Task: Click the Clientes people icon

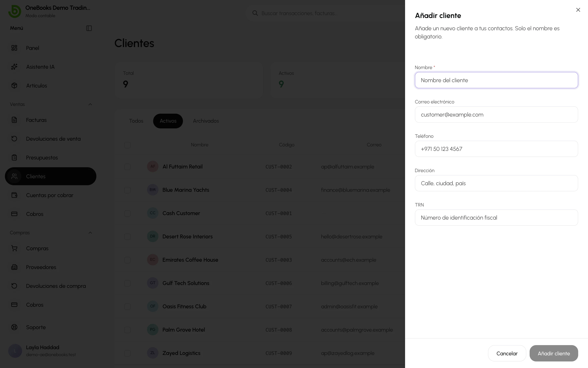Action: [14, 176]
